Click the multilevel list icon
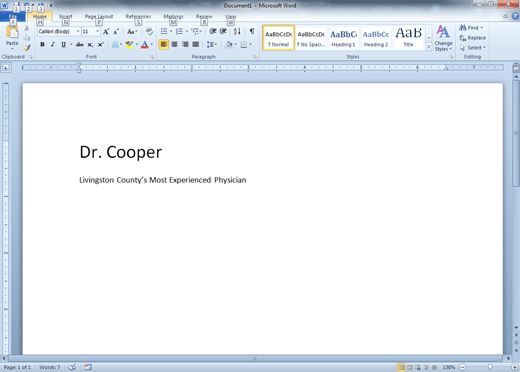The width and height of the screenshot is (520, 372). (x=195, y=31)
